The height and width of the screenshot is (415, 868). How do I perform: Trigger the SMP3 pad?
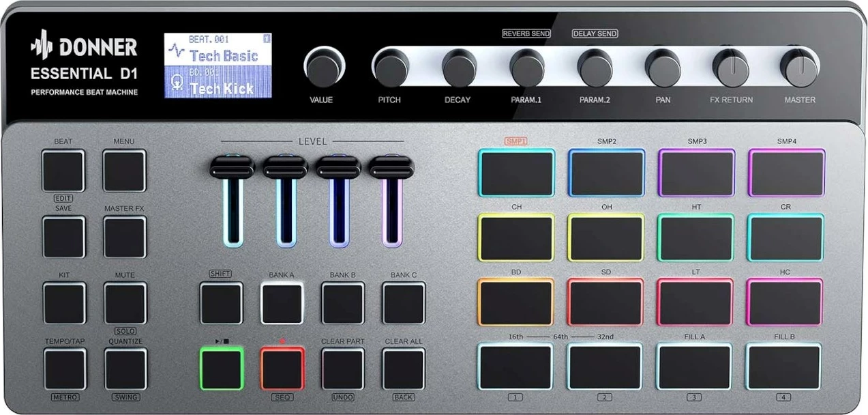point(696,173)
